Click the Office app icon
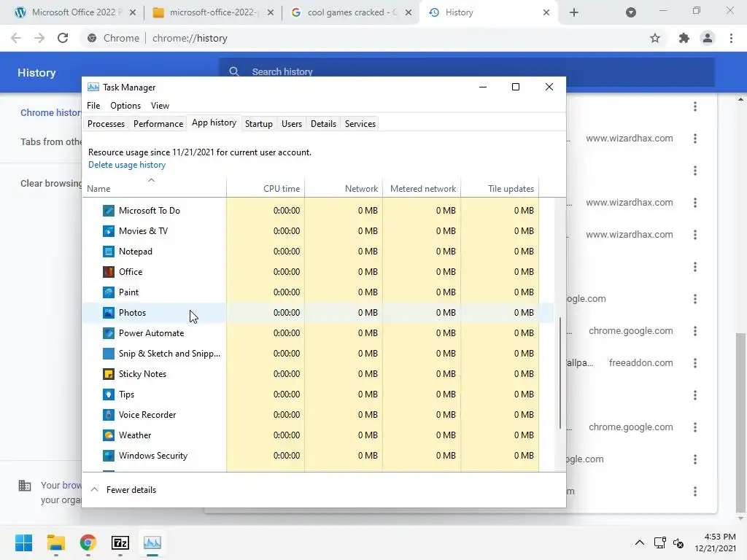Image resolution: width=747 pixels, height=560 pixels. click(109, 272)
